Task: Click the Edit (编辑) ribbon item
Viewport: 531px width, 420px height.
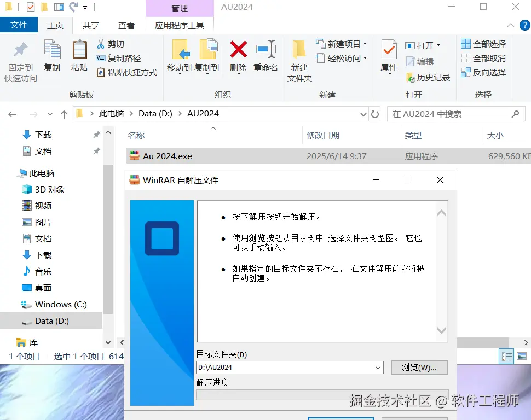Action: pyautogui.click(x=420, y=61)
